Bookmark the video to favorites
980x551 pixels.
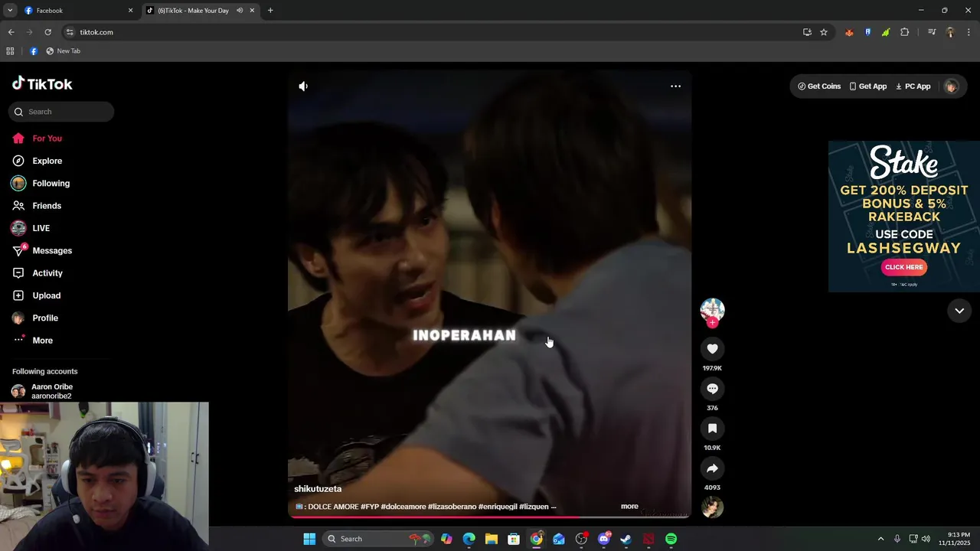[x=712, y=429]
